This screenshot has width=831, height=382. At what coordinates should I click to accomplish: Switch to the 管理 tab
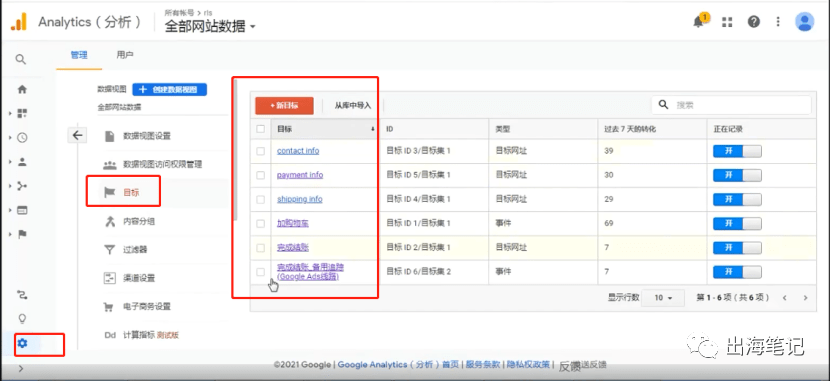[x=79, y=55]
